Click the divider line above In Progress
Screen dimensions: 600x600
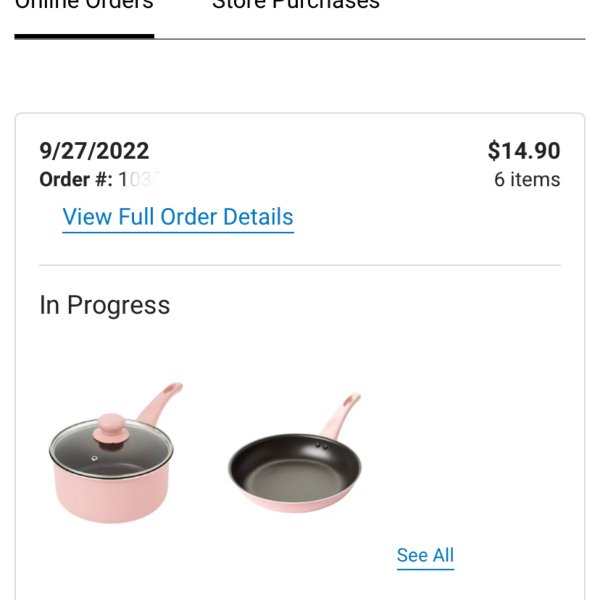(300, 265)
